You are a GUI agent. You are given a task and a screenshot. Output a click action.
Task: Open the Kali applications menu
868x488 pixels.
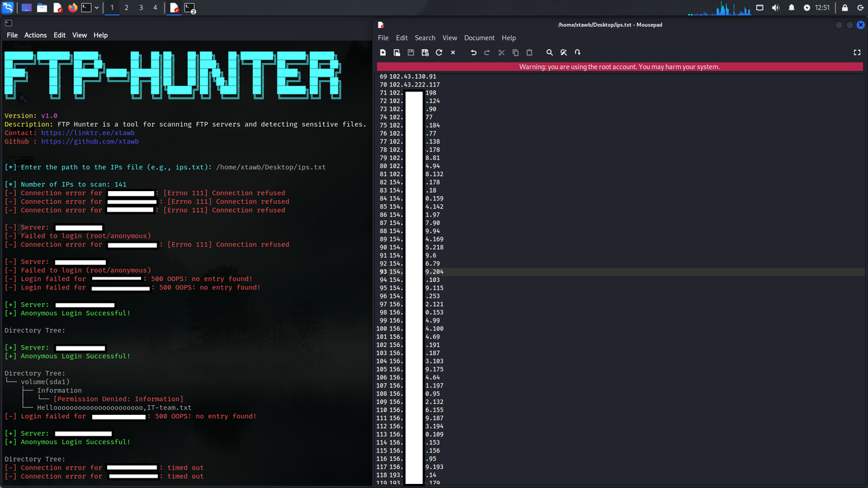7,7
